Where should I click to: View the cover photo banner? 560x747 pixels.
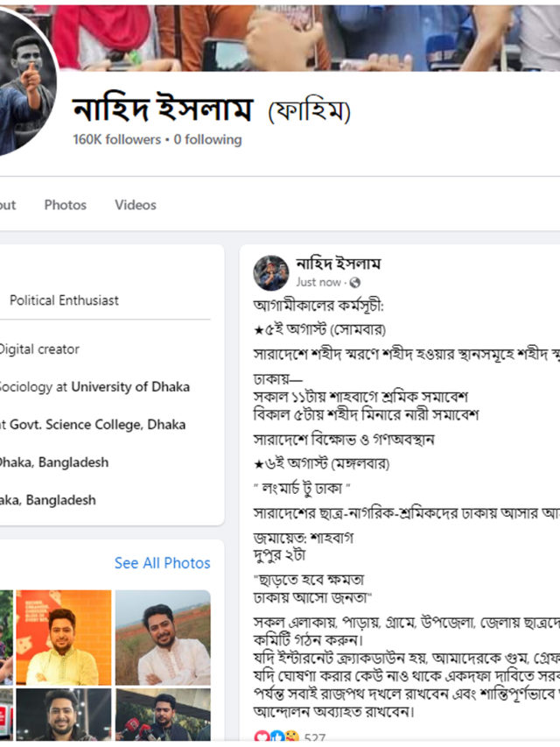point(304,39)
